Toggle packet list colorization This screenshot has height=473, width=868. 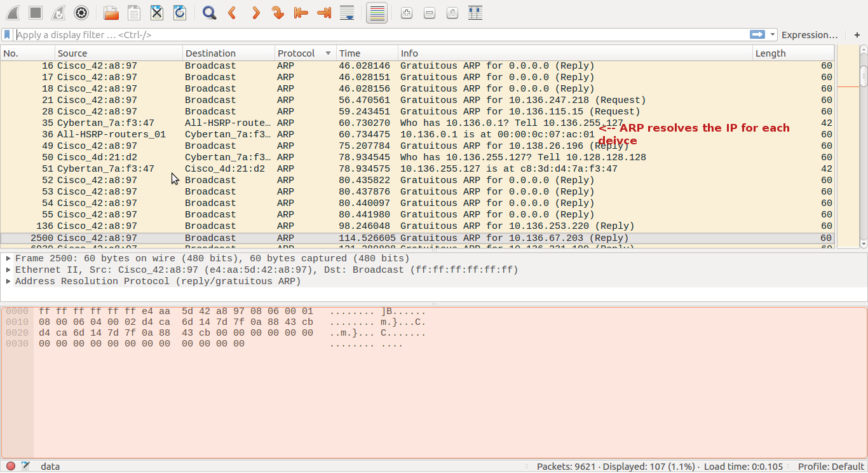(x=377, y=13)
